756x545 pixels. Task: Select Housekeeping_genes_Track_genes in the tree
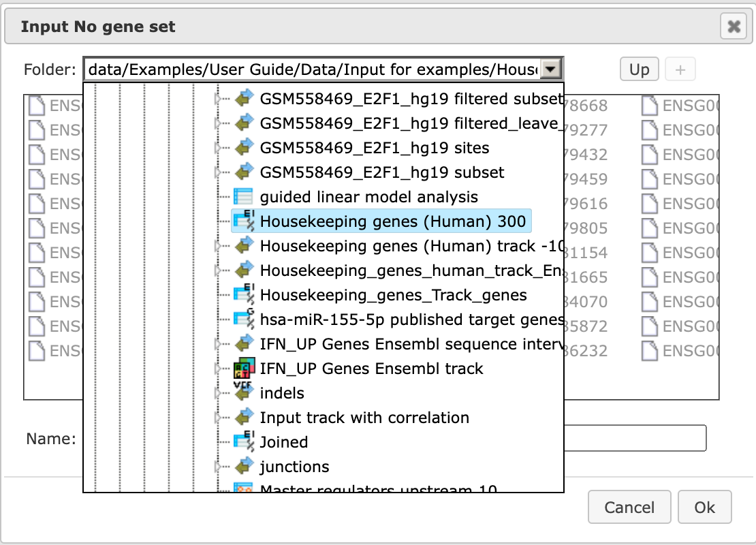pos(393,295)
